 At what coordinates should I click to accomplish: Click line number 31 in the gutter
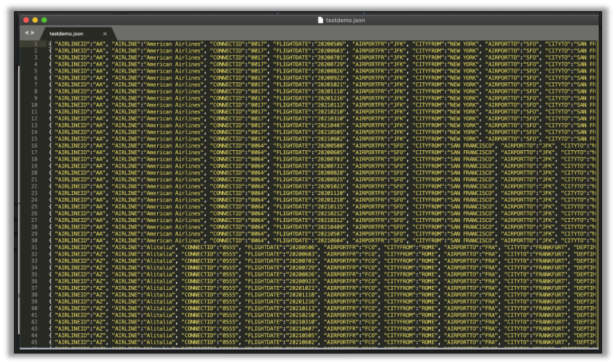tap(34, 247)
